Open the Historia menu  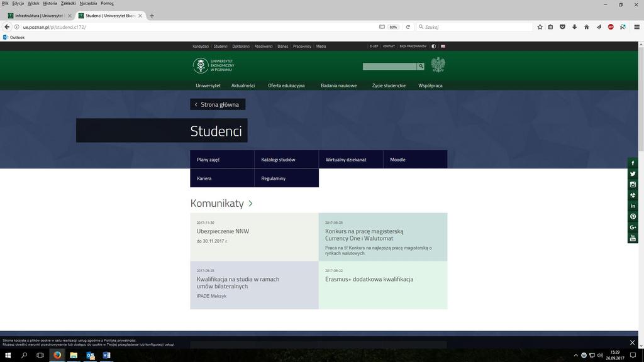click(50, 3)
